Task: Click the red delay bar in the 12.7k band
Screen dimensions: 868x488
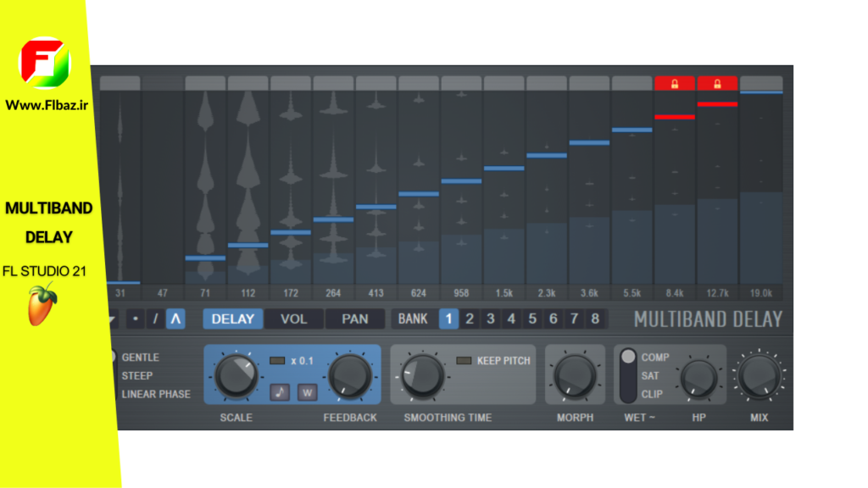Action: 717,104
